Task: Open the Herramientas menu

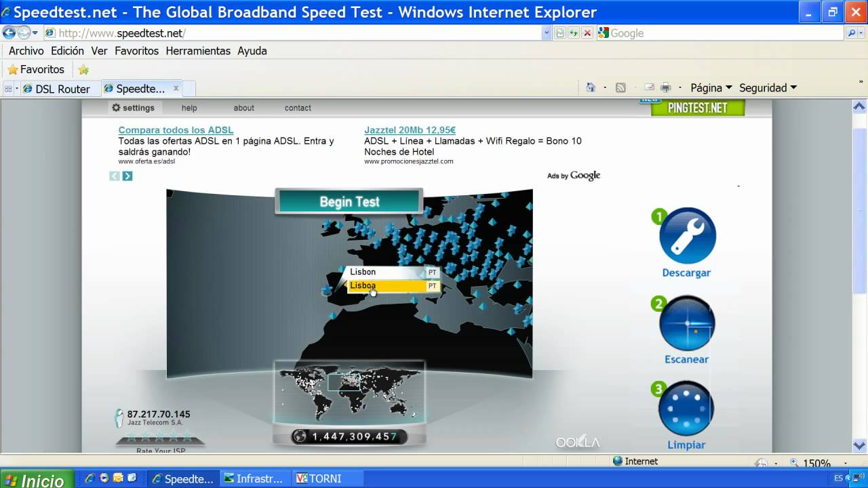Action: [x=198, y=51]
